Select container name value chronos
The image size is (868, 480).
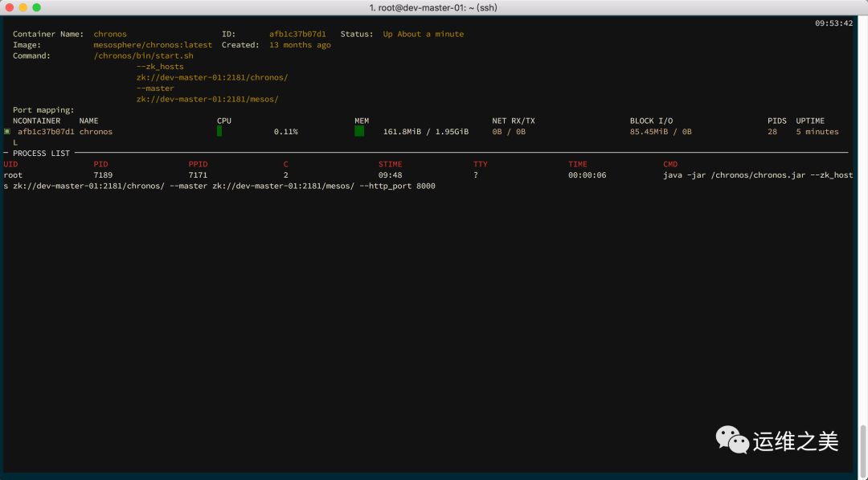[x=110, y=35]
